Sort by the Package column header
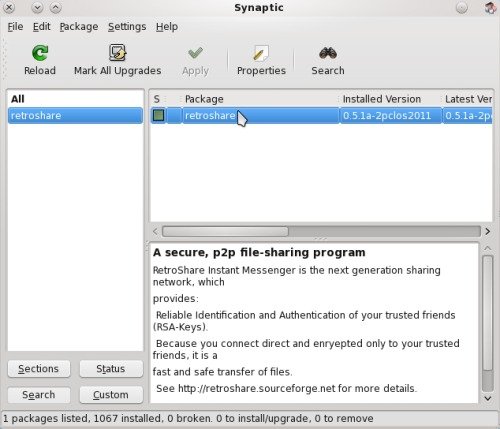This screenshot has width=500, height=429. [260, 99]
